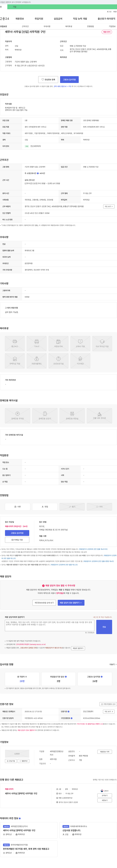Viewport: 117px width, 868px height.
Task: Click info icon beside 구인인증번호
Action: tap(71, 718)
